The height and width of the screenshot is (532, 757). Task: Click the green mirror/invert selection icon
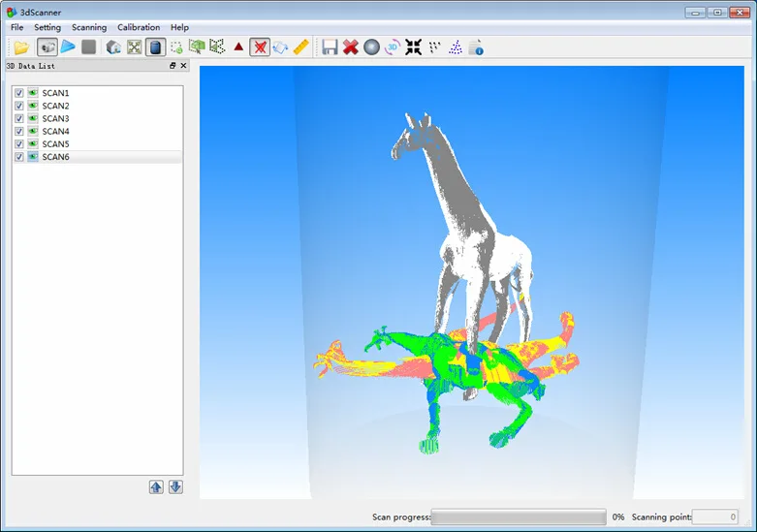[217, 47]
